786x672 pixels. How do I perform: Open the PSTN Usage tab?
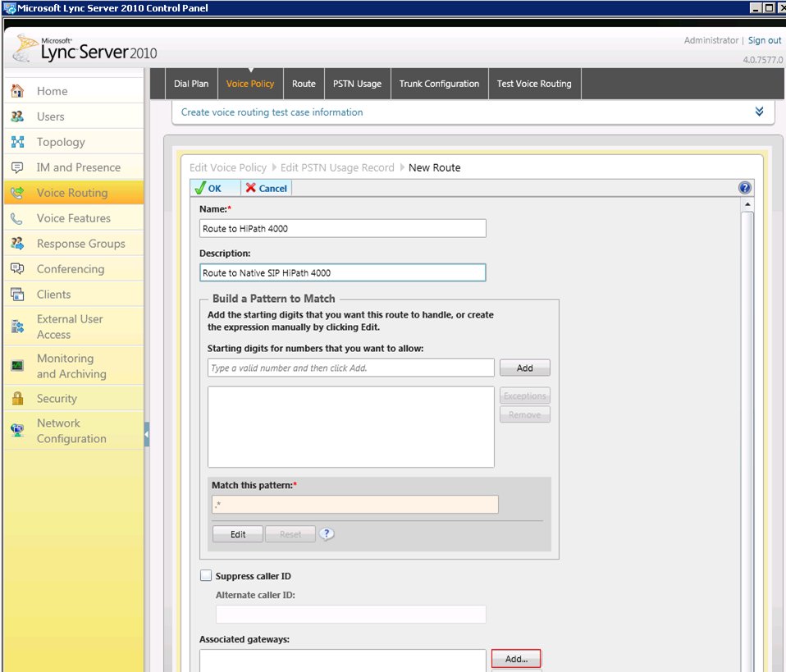pos(358,84)
